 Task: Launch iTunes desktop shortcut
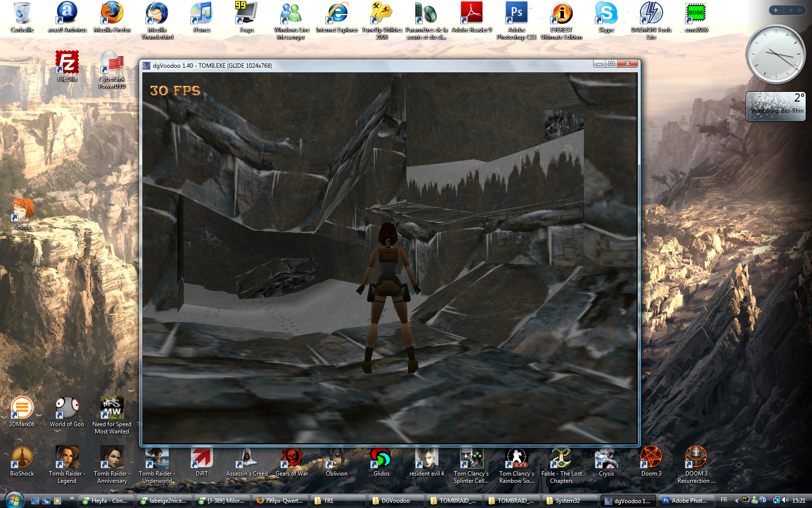click(x=202, y=17)
